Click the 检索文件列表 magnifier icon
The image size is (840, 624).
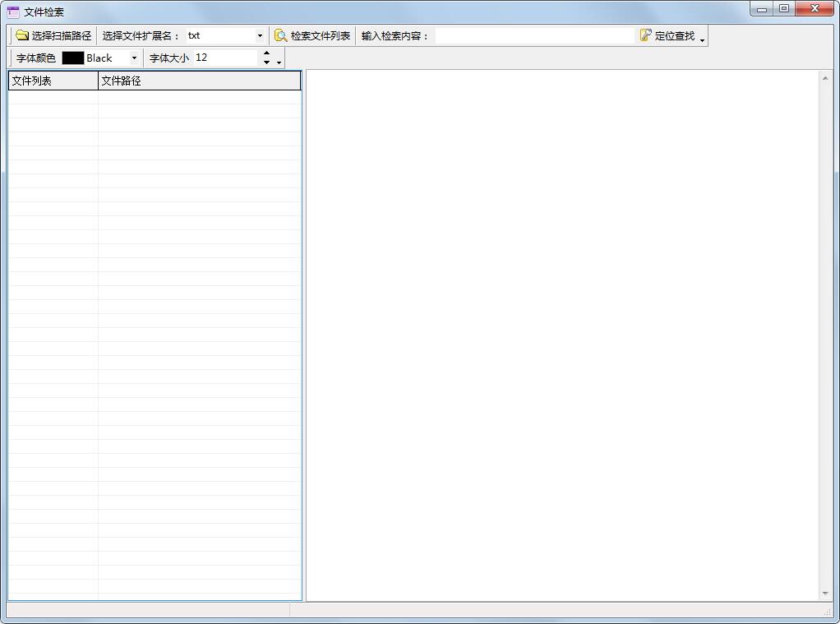281,35
